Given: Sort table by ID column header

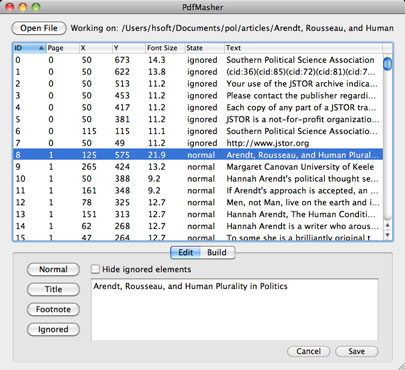Looking at the screenshot, I should coord(29,48).
